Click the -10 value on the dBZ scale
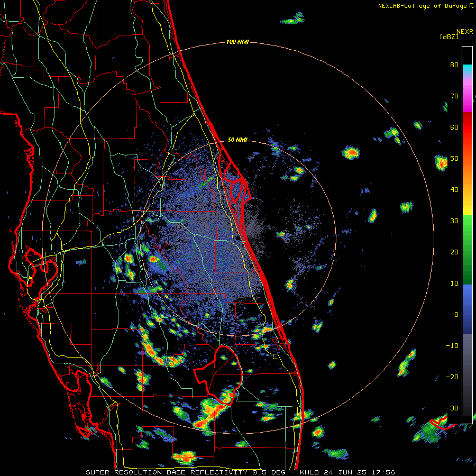 point(452,345)
